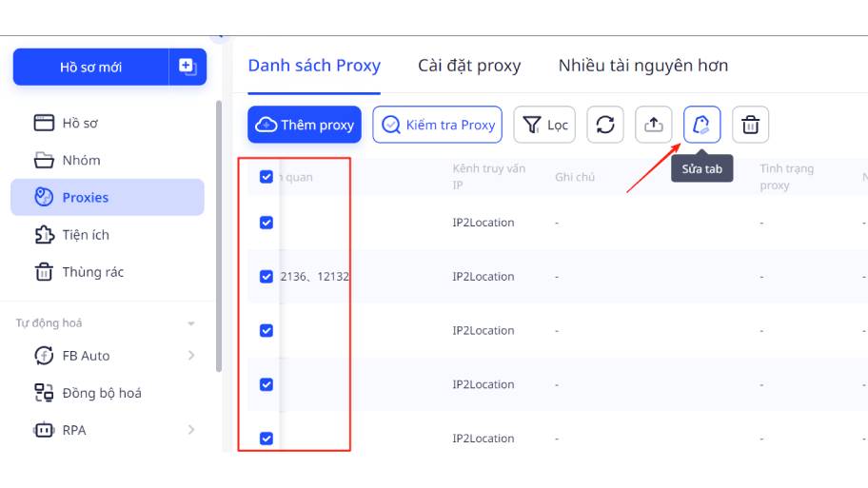Image resolution: width=868 pixels, height=488 pixels.
Task: Click the sidebar vertical scrollbar
Action: [x=219, y=236]
